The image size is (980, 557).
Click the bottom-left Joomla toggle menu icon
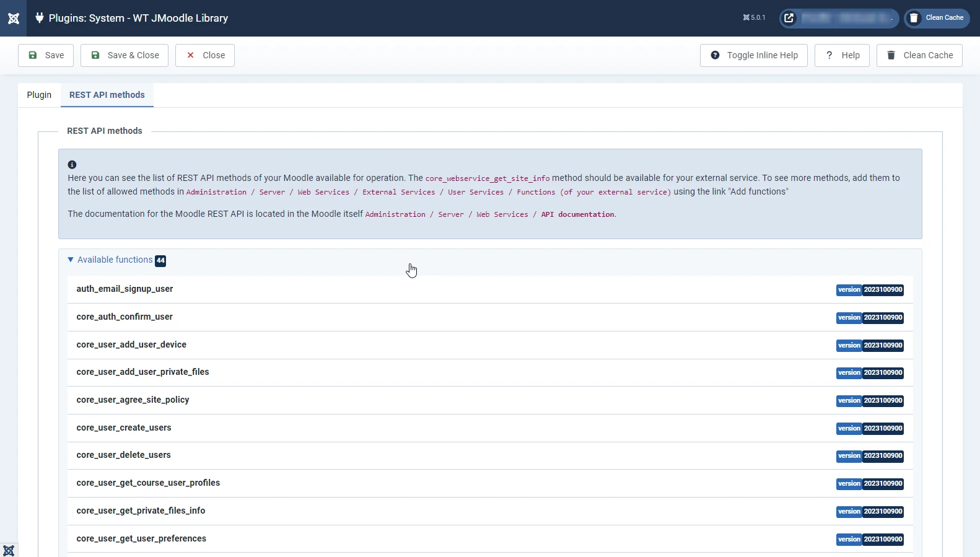coord(9,550)
